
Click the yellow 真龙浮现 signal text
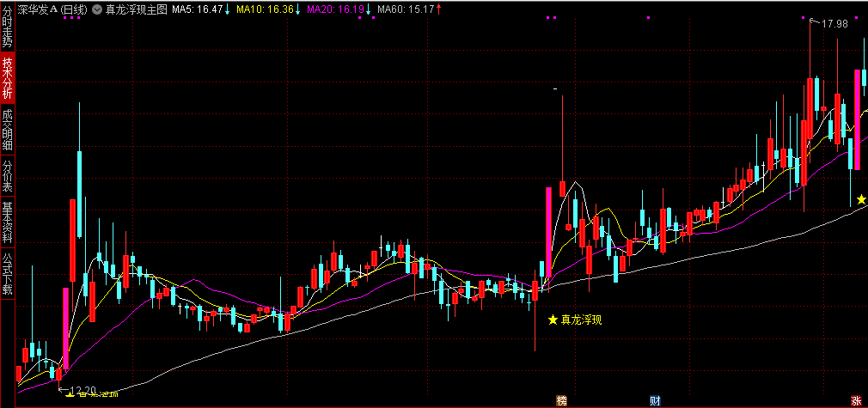[581, 320]
